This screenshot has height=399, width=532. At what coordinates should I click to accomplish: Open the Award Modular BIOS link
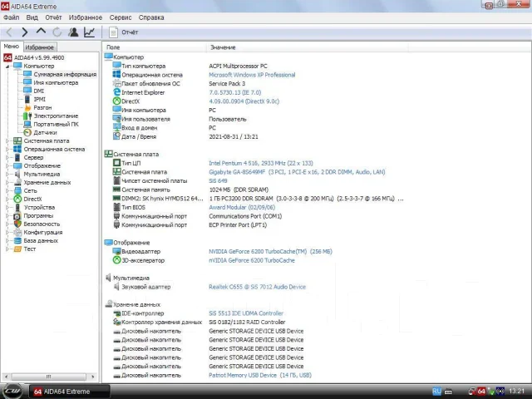click(x=242, y=207)
